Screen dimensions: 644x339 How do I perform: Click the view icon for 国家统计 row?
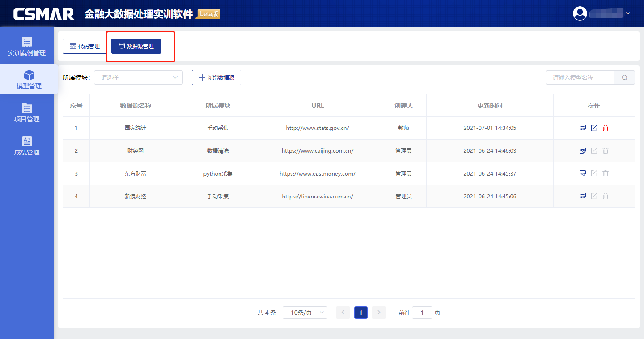[582, 128]
